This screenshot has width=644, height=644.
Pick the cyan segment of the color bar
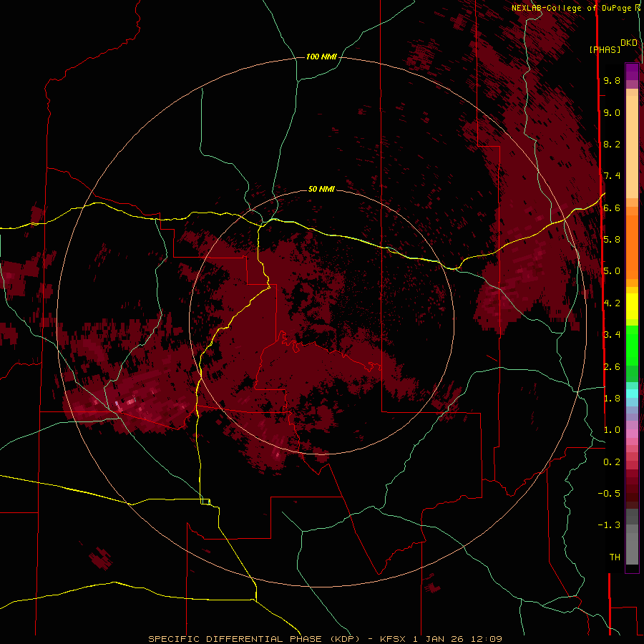632,394
